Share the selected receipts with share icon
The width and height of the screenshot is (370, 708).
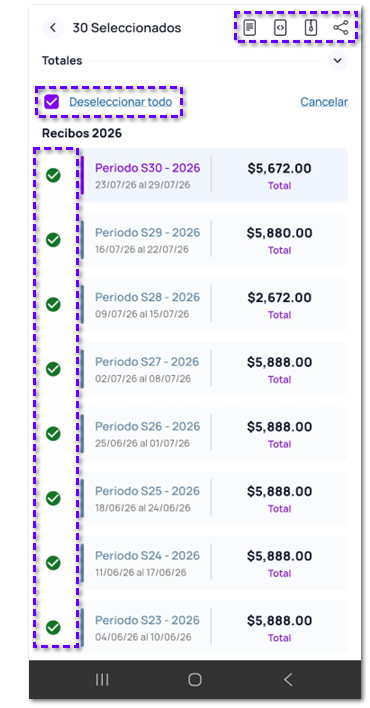tap(341, 28)
